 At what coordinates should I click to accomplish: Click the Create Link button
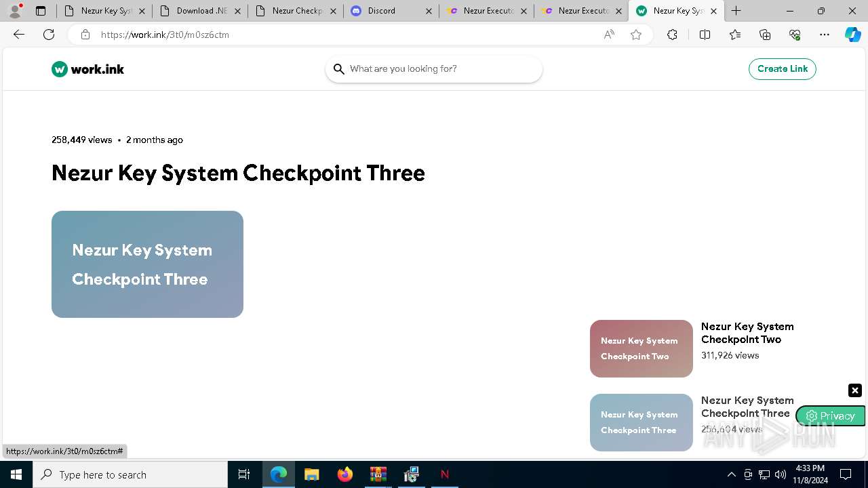tap(783, 68)
